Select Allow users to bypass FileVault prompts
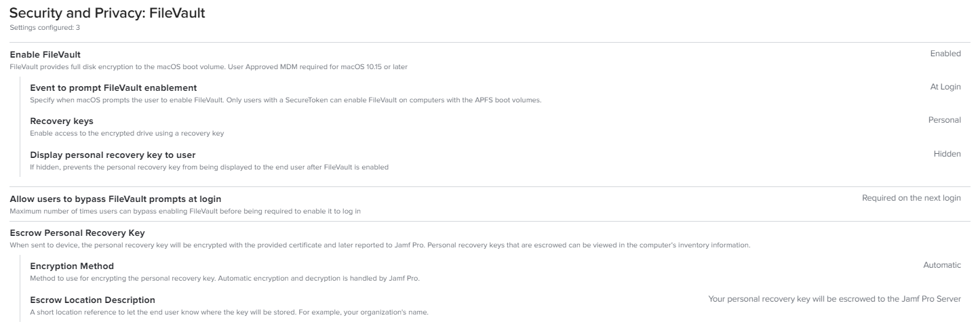The height and width of the screenshot is (324, 980). tap(115, 199)
